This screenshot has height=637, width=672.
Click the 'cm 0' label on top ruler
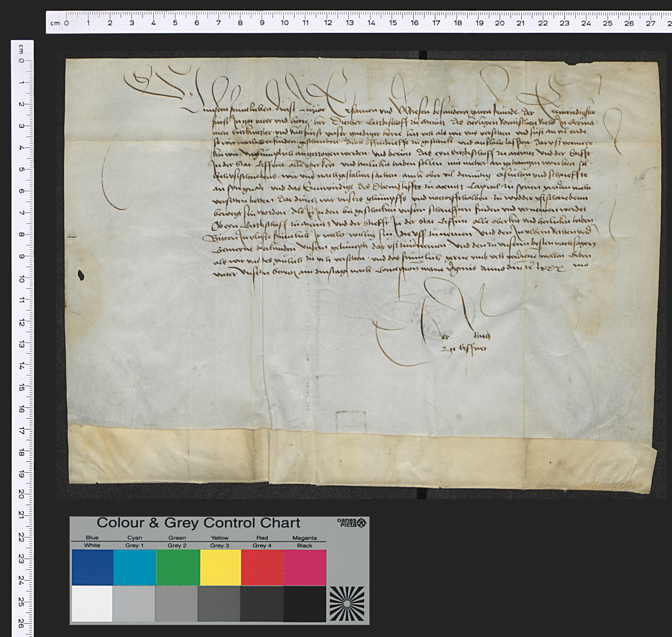click(59, 23)
